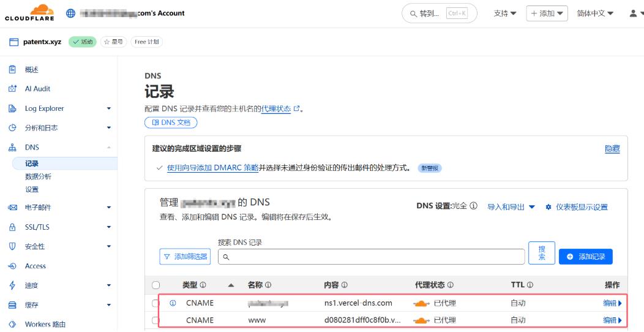Click the globe account icon
The image size is (644, 332).
pyautogui.click(x=70, y=13)
